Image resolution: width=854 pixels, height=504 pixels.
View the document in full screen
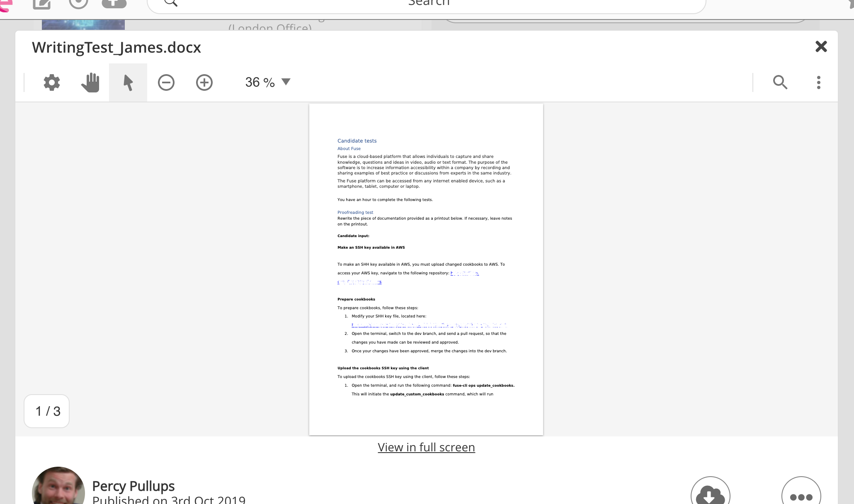click(x=426, y=447)
